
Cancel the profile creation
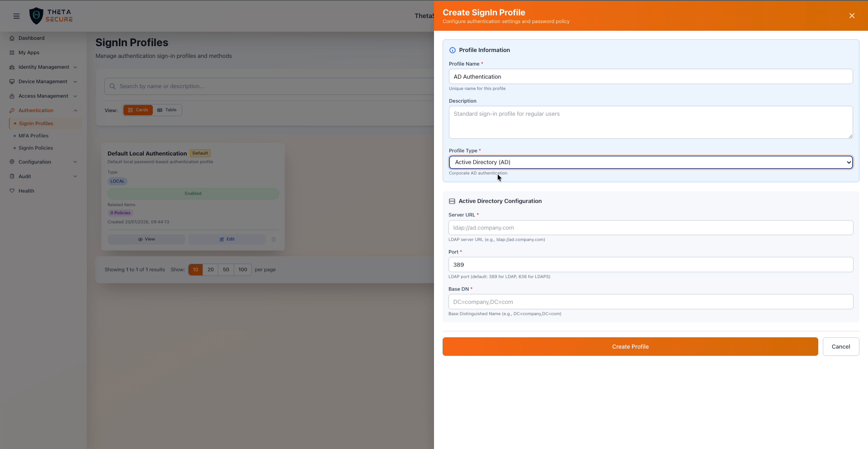pyautogui.click(x=840, y=346)
